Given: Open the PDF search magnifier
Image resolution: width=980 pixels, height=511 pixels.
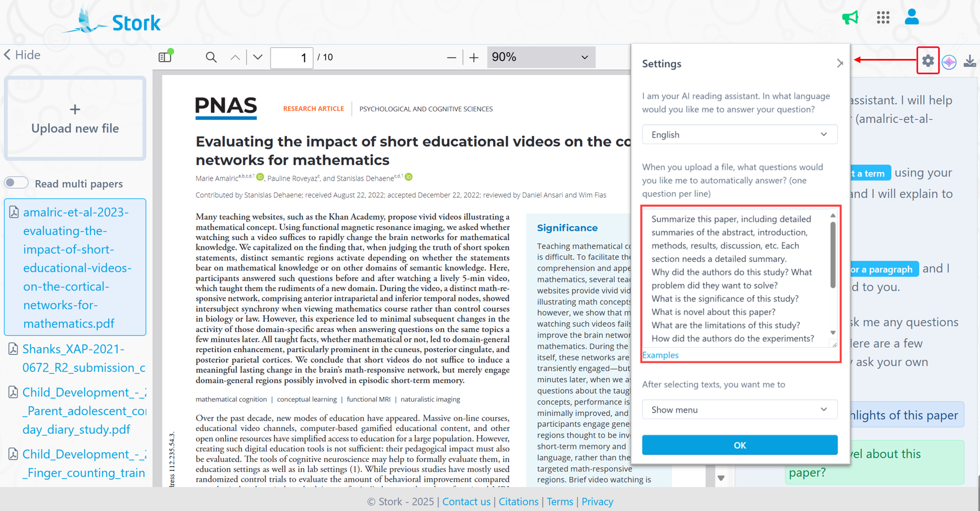Looking at the screenshot, I should 211,57.
